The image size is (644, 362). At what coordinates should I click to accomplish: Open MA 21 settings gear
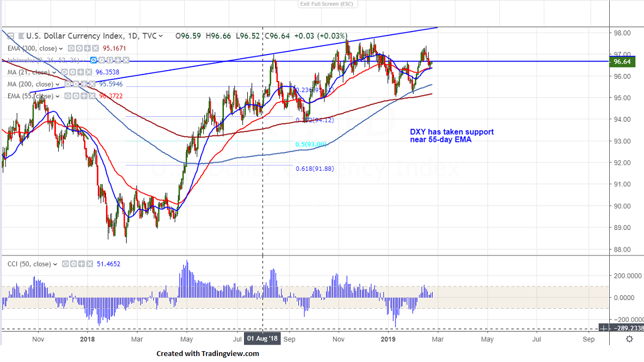point(72,72)
